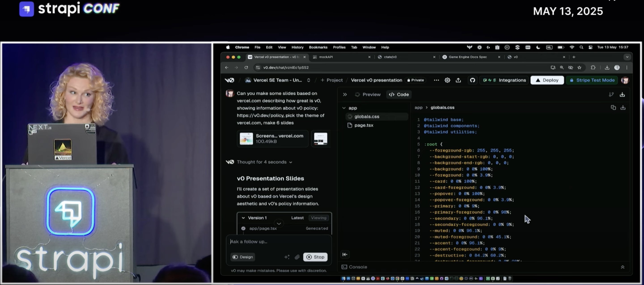
Task: Attach a file with the paperclip icon
Action: (x=297, y=257)
